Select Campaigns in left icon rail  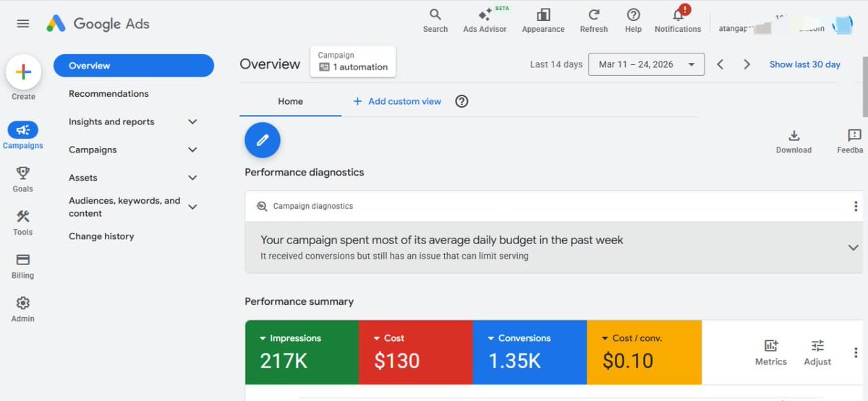pos(23,135)
